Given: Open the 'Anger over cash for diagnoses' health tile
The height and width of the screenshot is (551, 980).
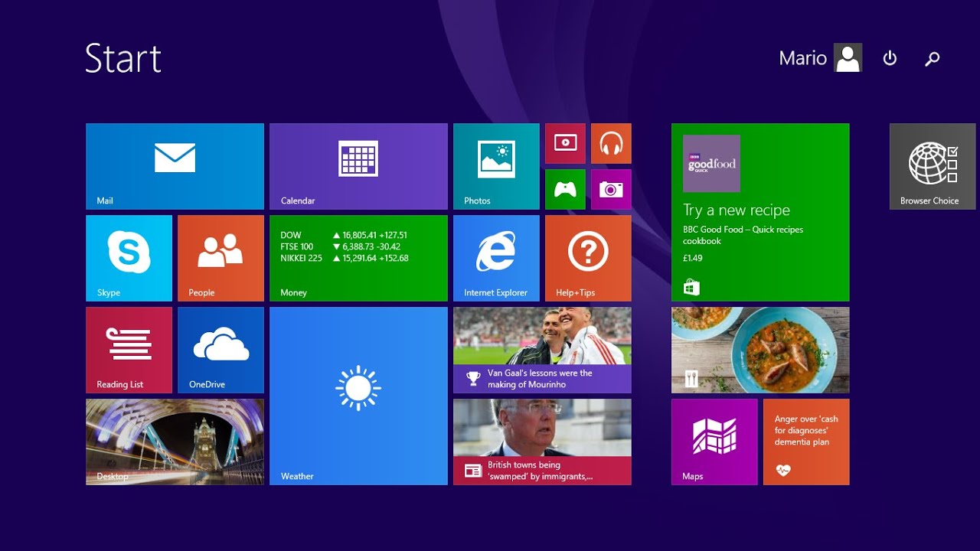Looking at the screenshot, I should click(x=806, y=442).
